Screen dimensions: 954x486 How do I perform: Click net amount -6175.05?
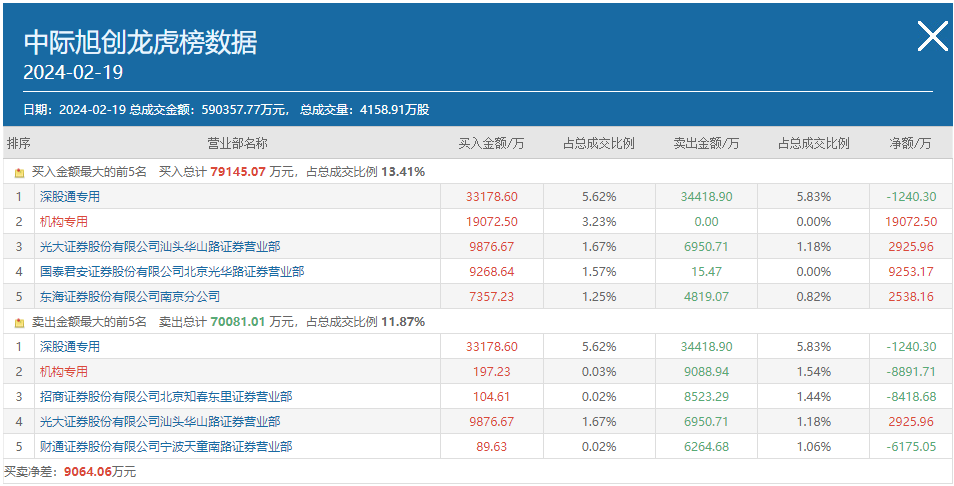point(911,446)
